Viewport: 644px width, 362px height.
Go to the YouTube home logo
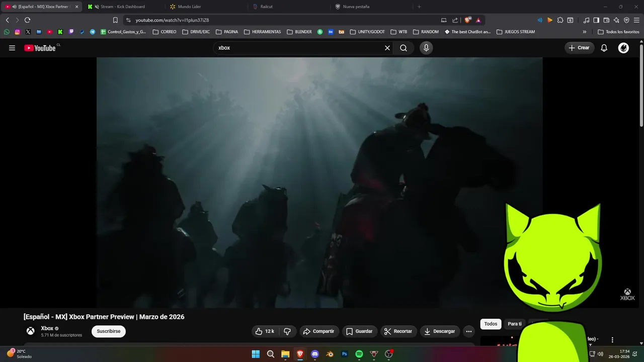point(40,48)
